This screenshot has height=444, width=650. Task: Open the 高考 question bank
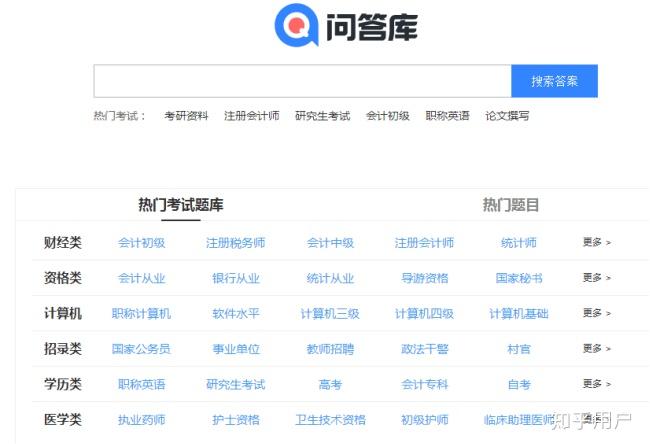point(330,384)
